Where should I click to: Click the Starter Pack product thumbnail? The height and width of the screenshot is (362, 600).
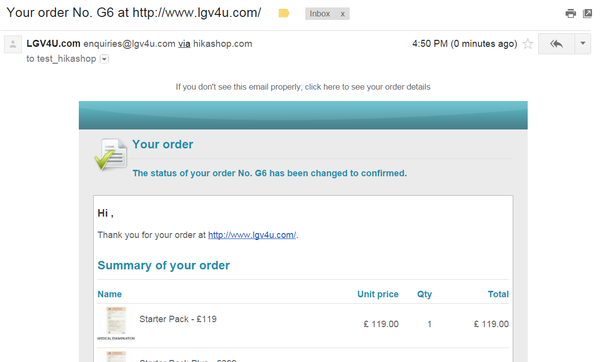[116, 323]
